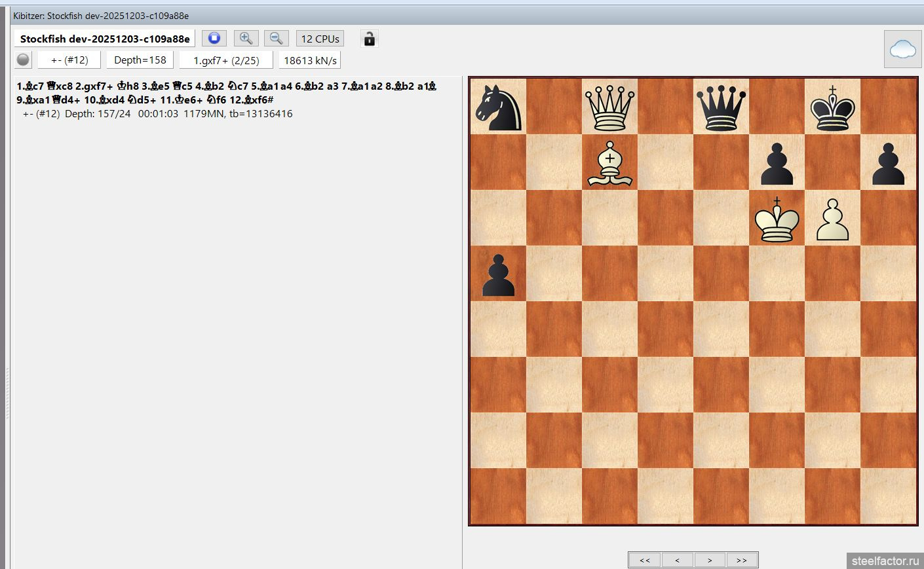924x569 pixels.
Task: Click the zoom in magnifier icon
Action: point(246,39)
